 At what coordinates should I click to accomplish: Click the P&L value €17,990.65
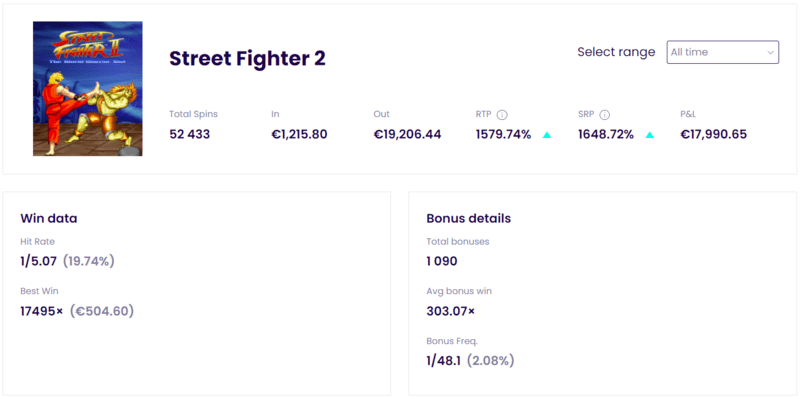pos(714,135)
